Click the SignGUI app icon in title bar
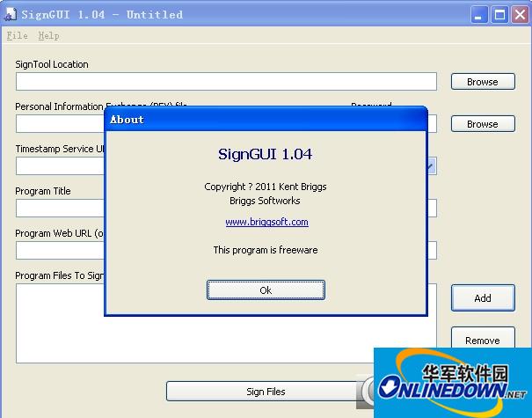 tap(11, 14)
